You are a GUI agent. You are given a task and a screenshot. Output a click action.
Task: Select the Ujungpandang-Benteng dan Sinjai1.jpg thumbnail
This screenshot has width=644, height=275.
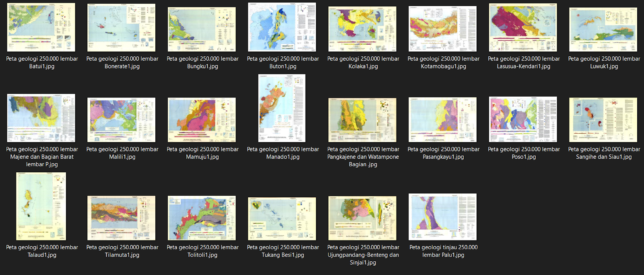[x=362, y=218]
